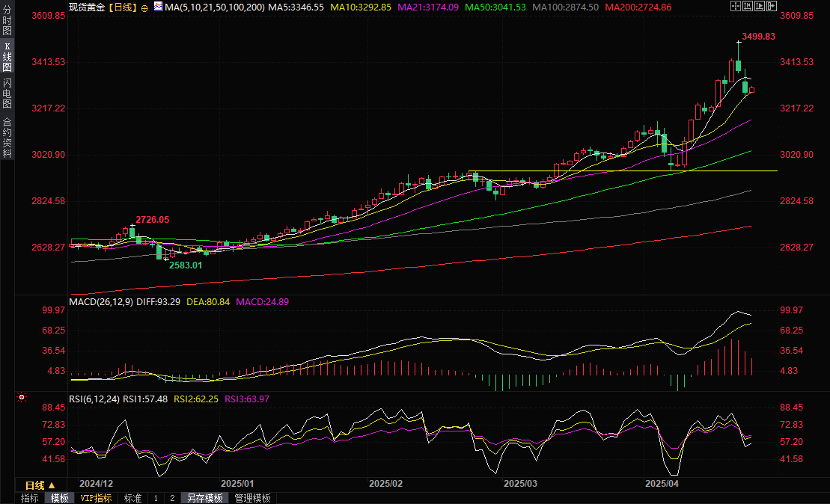Click the export/exit arrow icon at top right
The width and height of the screenshot is (830, 504).
click(771, 6)
